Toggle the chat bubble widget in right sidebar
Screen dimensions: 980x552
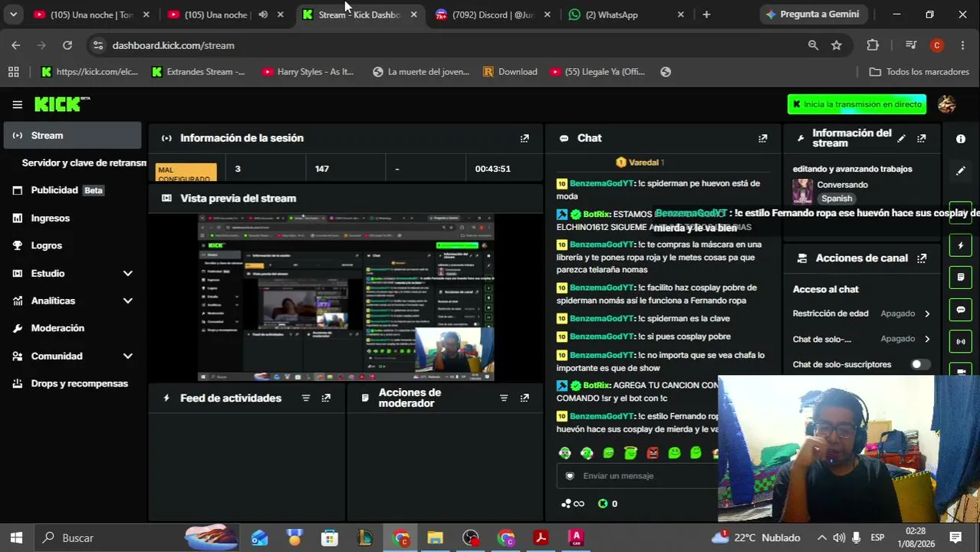point(961,310)
